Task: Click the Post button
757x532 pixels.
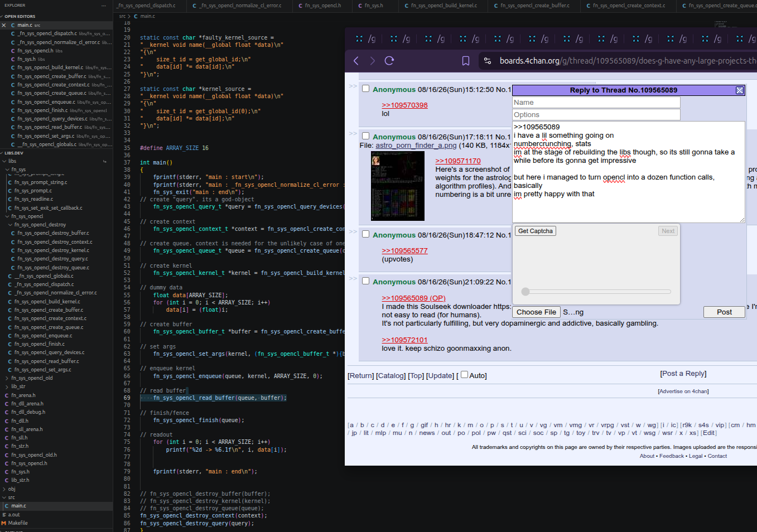Action: click(x=724, y=312)
